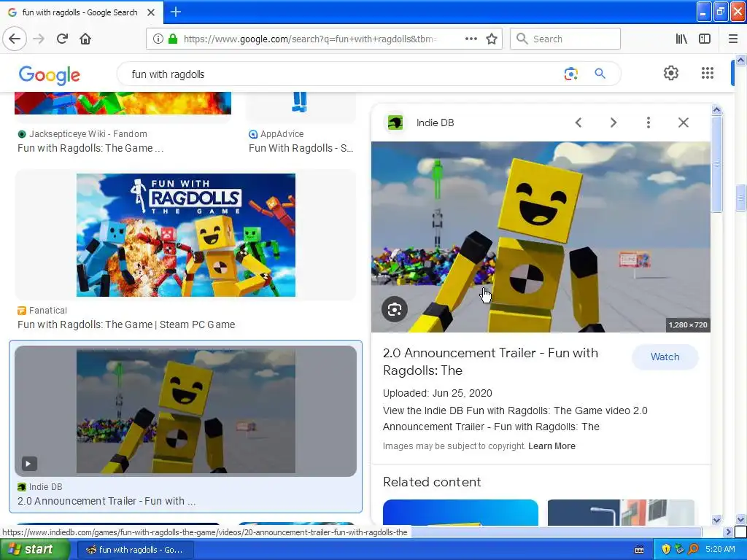Bookmark this page with the star
Screen dimensions: 747x560
[492, 39]
